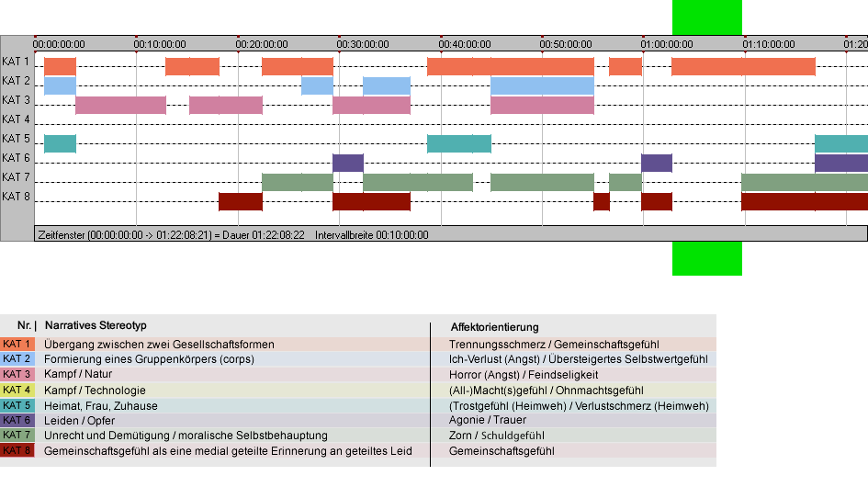Screen dimensions: 868x487
Task: Select the green KAT 7 block spanning 00:32 to 00:43
Action: pos(418,182)
